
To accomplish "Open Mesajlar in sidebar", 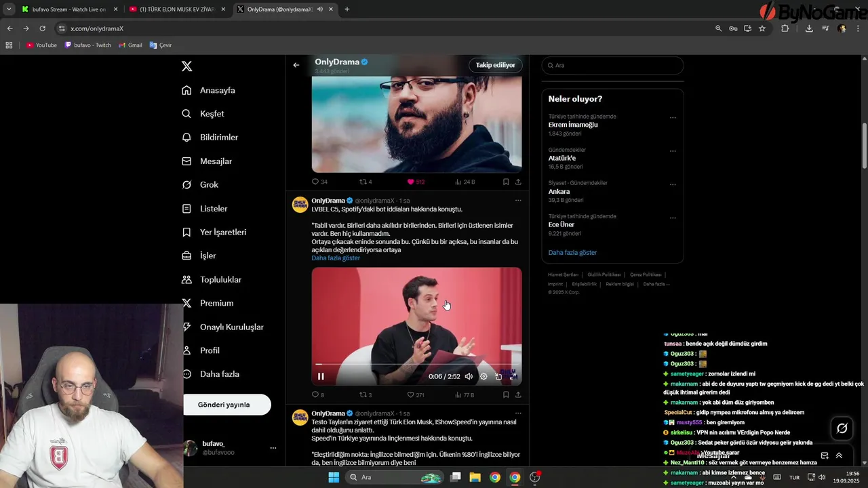I will point(208,161).
